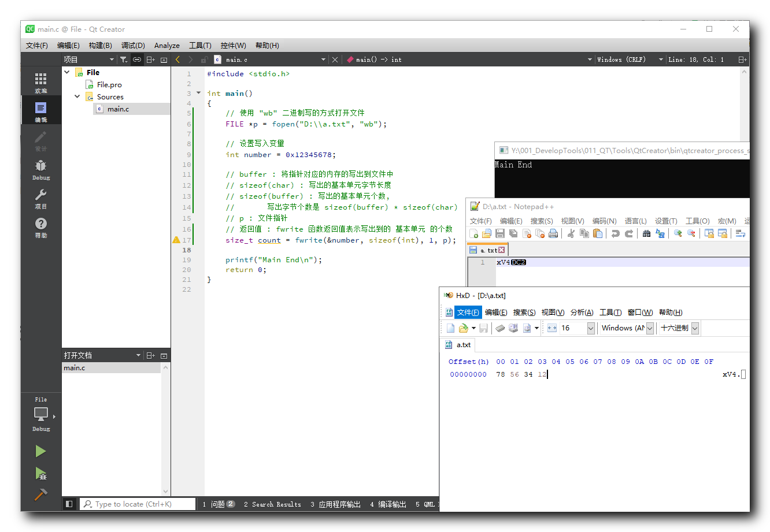Click Find binoculars icon in Notepad++

click(x=647, y=233)
